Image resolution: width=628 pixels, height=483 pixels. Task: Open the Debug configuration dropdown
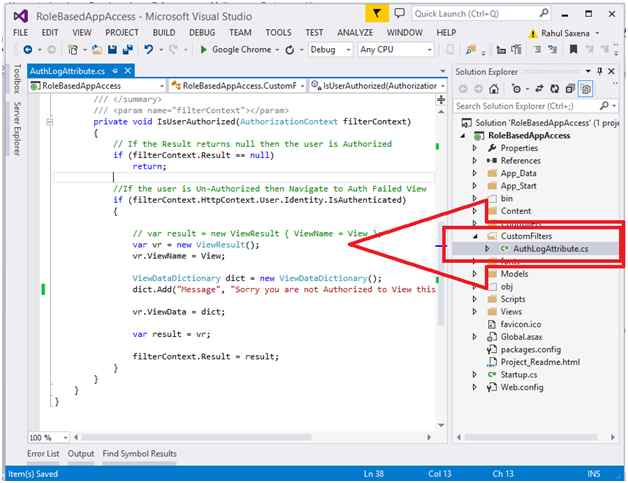pyautogui.click(x=330, y=49)
